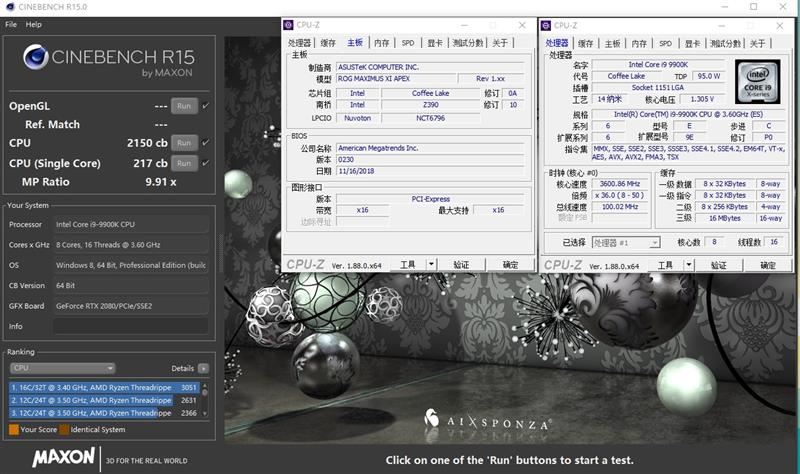Click the orange Your Score swatch
Screen dimensions: 800x474
[x=14, y=430]
